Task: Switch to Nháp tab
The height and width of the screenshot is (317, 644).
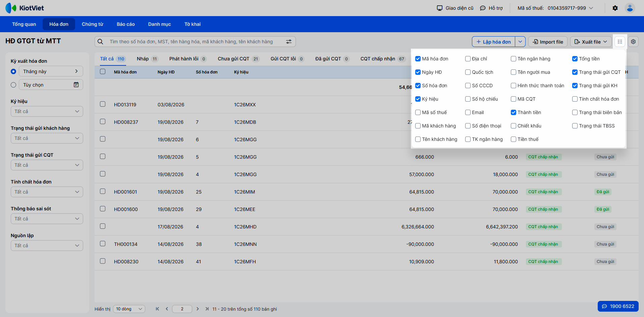Action: click(x=147, y=59)
